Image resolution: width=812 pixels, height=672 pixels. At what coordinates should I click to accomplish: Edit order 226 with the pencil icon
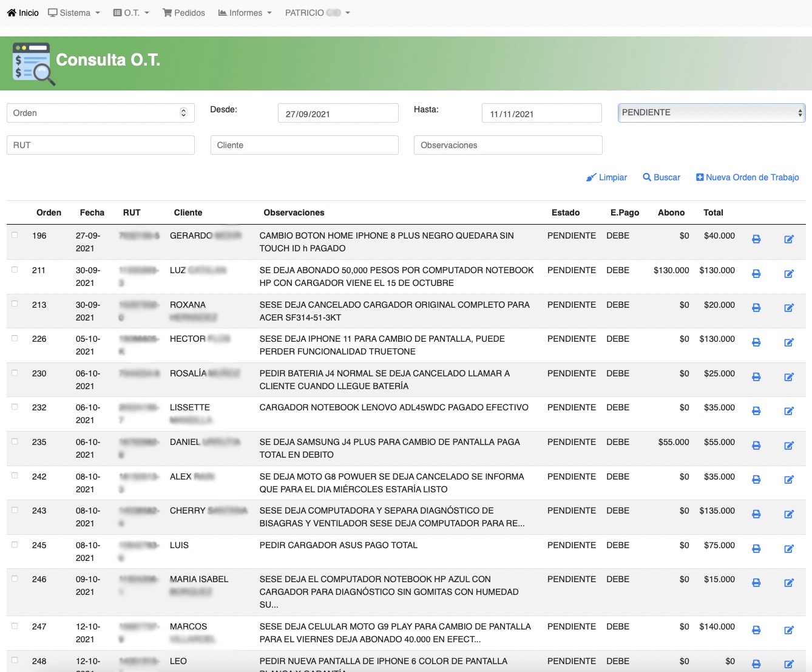coord(789,342)
